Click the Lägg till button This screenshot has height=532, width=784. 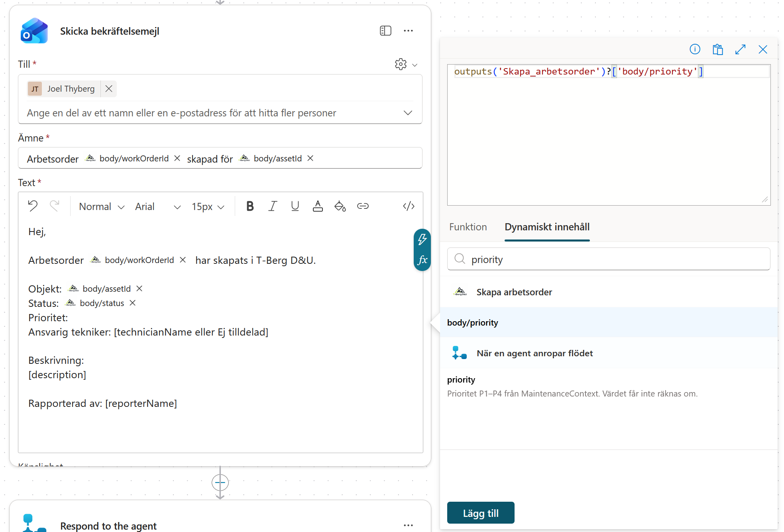481,513
